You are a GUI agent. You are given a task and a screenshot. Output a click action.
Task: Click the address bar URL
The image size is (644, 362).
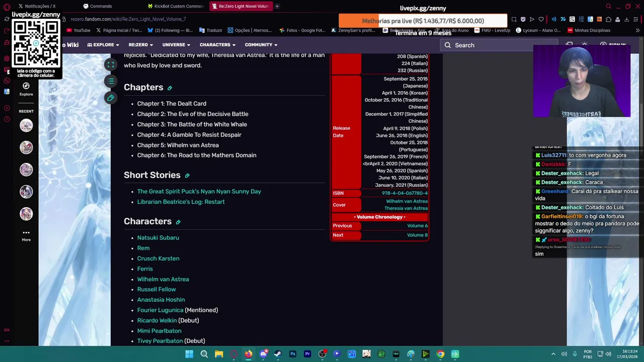[128, 19]
